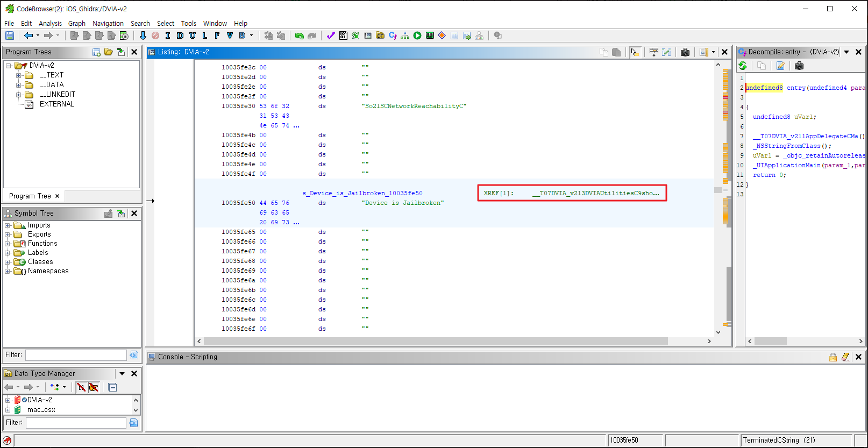Open the Listing hover options dropdown arrow
Viewport: 868px width, 448px height.
714,52
